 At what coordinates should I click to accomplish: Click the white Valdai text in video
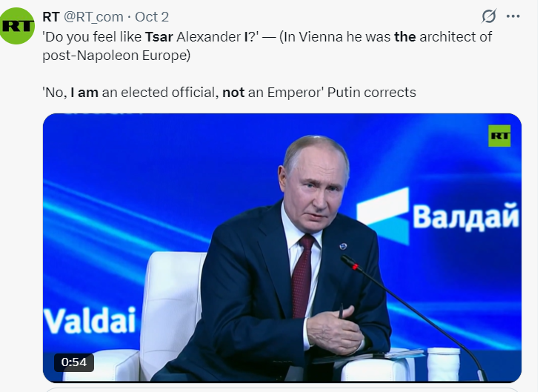[90, 320]
